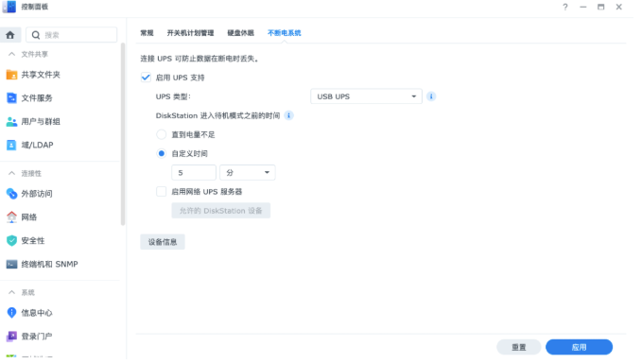Screen dimensions: 642x364
Task: Click the home icon in sidebar
Action: [x=10, y=35]
